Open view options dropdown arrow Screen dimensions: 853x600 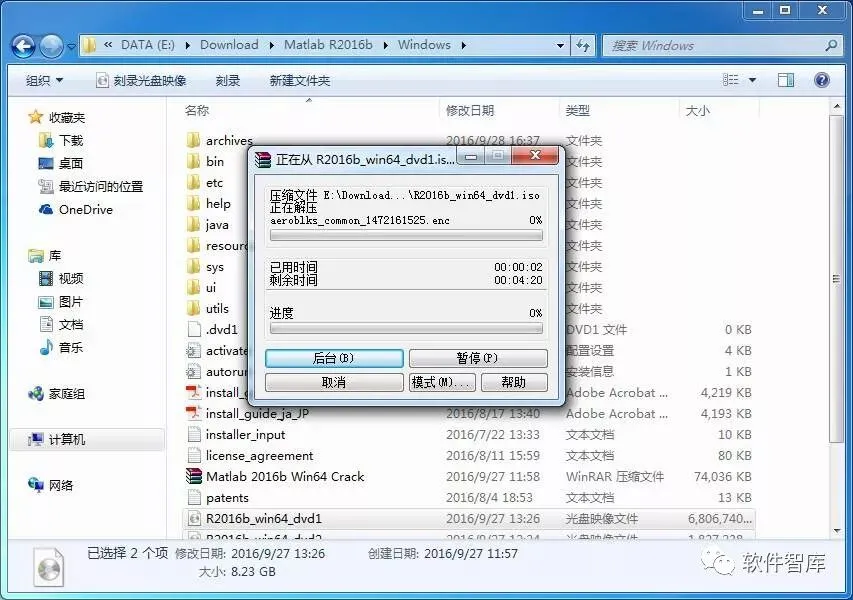(752, 81)
